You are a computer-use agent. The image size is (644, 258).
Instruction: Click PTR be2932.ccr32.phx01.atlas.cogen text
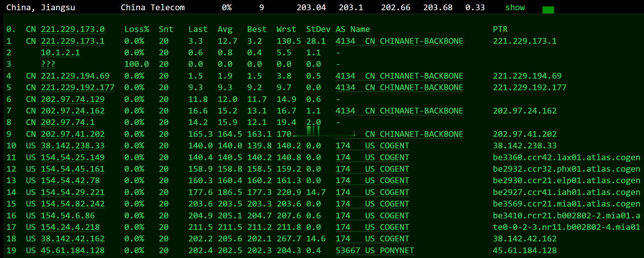tap(566, 169)
